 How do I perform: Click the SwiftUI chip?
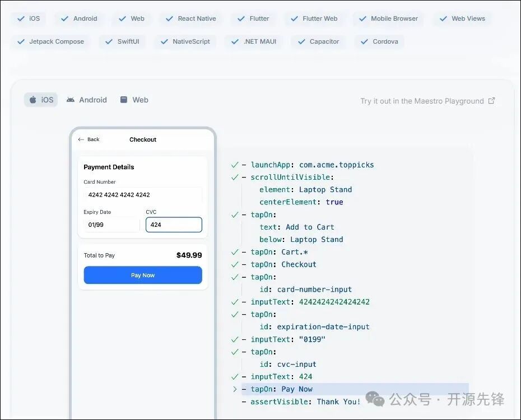[122, 41]
